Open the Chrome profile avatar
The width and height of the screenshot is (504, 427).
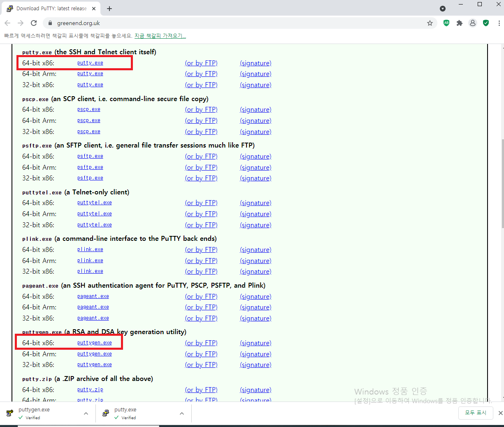pyautogui.click(x=473, y=23)
